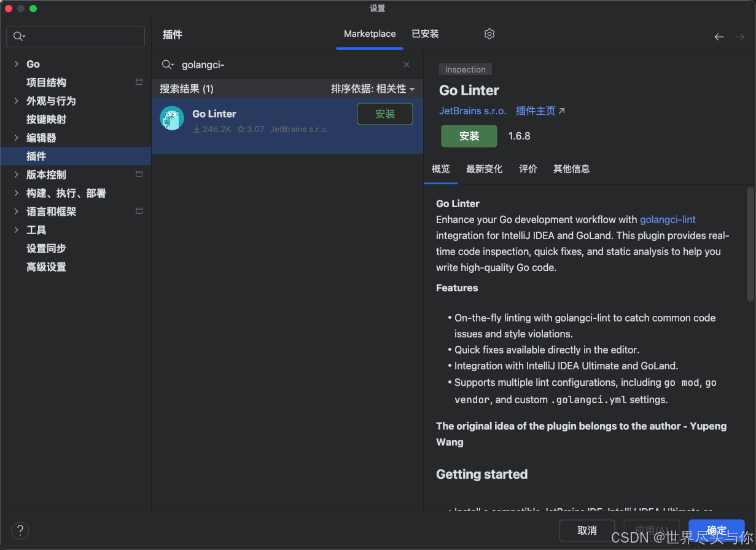Switch to the Marketplace tab
Viewport: 756px width, 550px height.
point(370,34)
